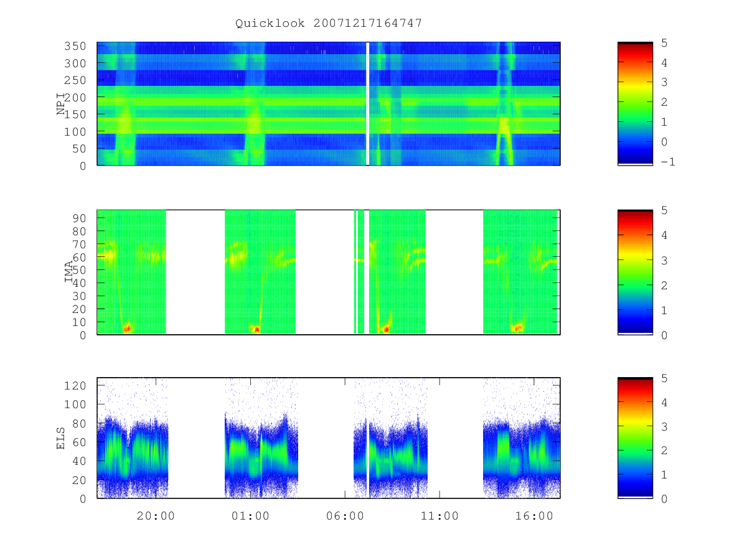Click the IMA axis label
Image resolution: width=747 pixels, height=560 pixels.
(x=69, y=272)
